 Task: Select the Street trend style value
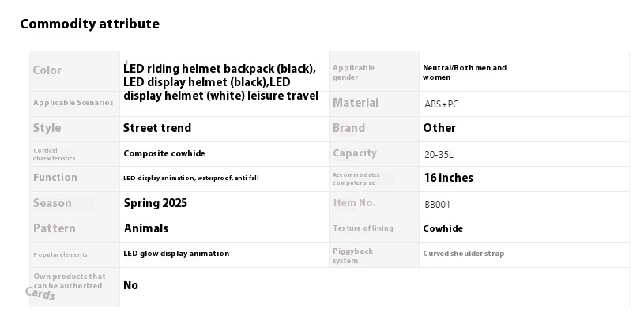click(x=157, y=128)
